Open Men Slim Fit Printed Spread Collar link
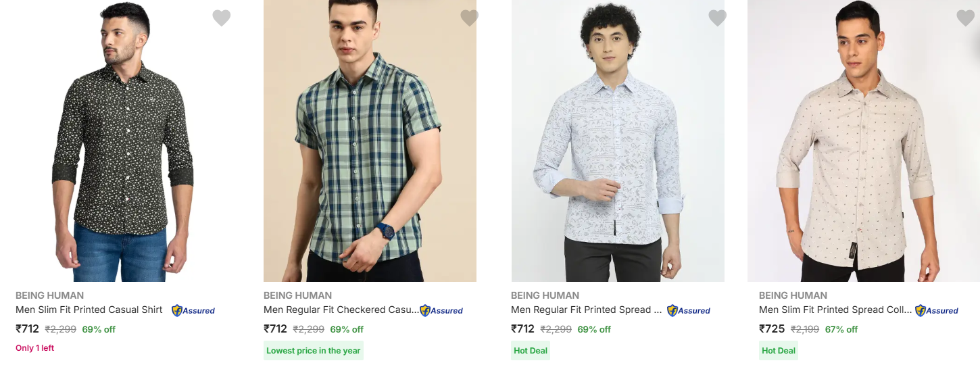Screen dimensions: 980x365 pos(835,310)
